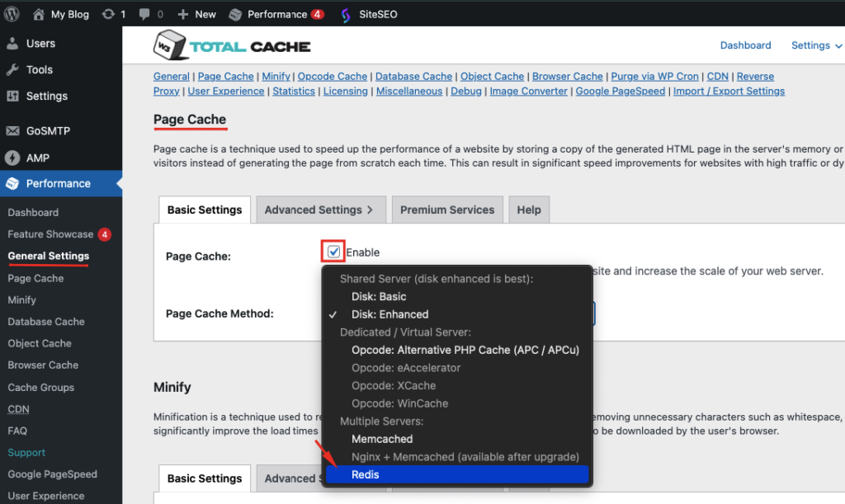This screenshot has height=504, width=845.
Task: Open Database Cache in sidebar submenu
Action: pos(46,322)
